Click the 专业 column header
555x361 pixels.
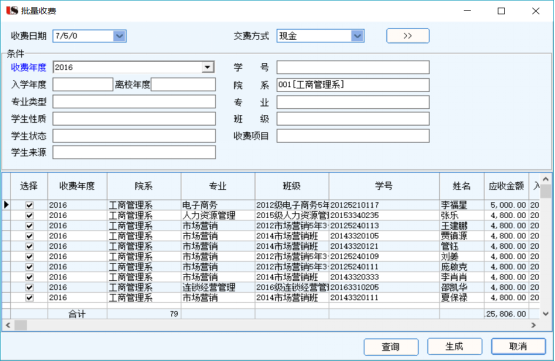point(218,186)
